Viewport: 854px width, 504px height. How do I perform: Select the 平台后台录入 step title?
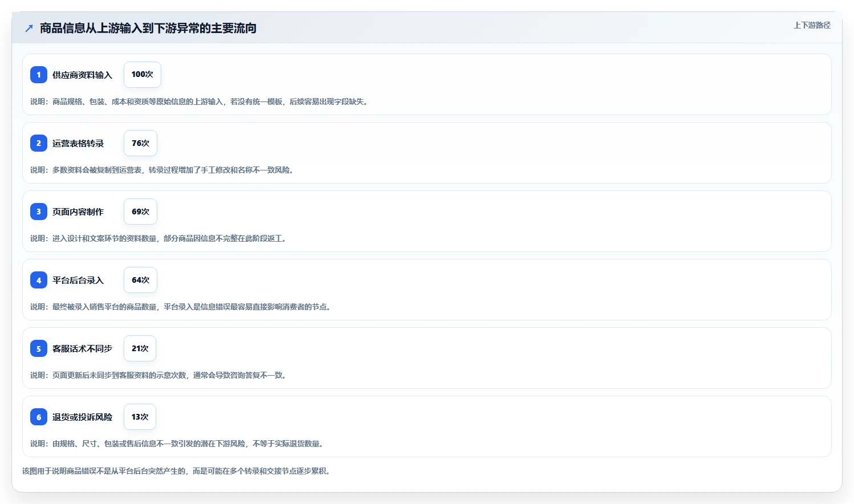[x=78, y=280]
